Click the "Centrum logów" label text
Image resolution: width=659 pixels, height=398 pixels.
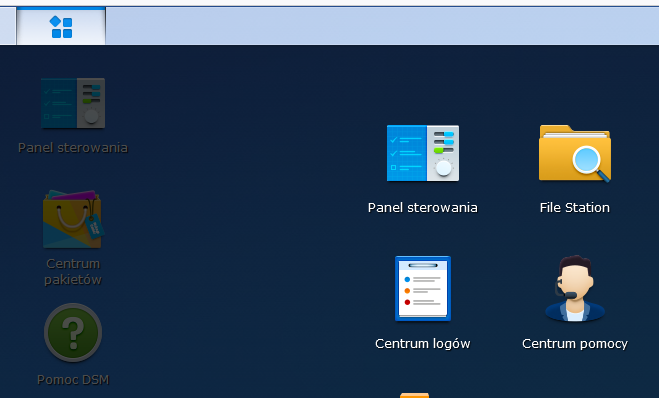click(x=423, y=344)
